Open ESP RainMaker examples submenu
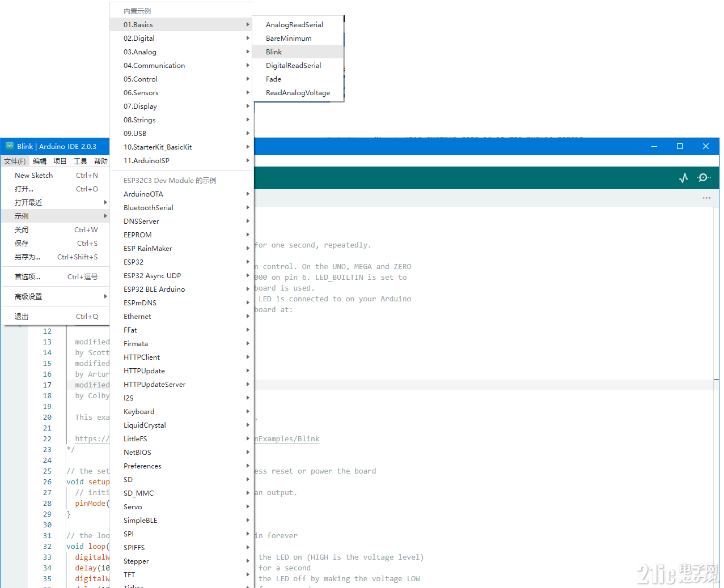 tap(181, 249)
